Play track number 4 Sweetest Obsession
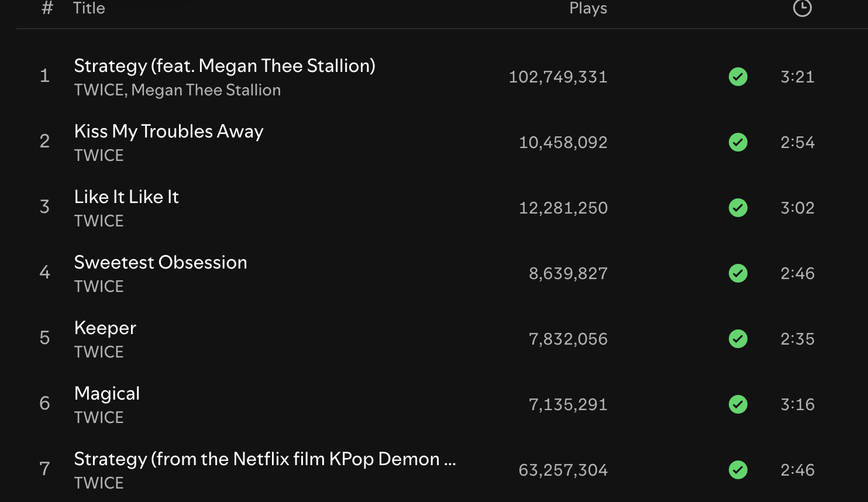 [x=44, y=272]
